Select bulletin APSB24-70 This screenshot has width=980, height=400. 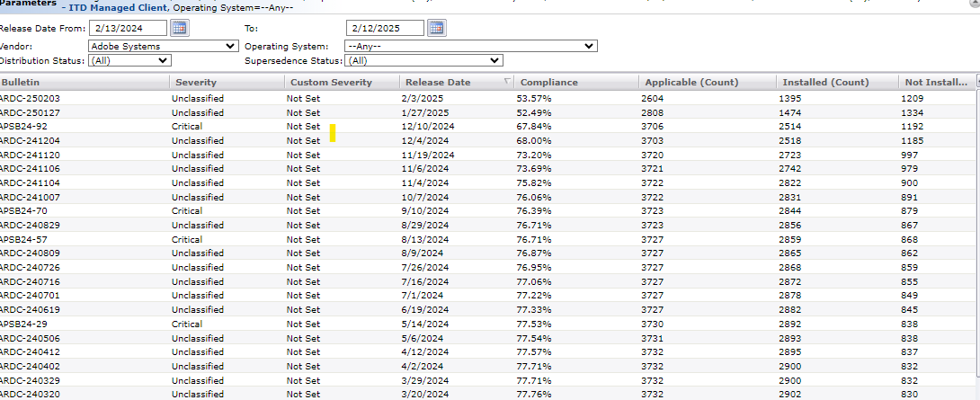[x=23, y=210]
